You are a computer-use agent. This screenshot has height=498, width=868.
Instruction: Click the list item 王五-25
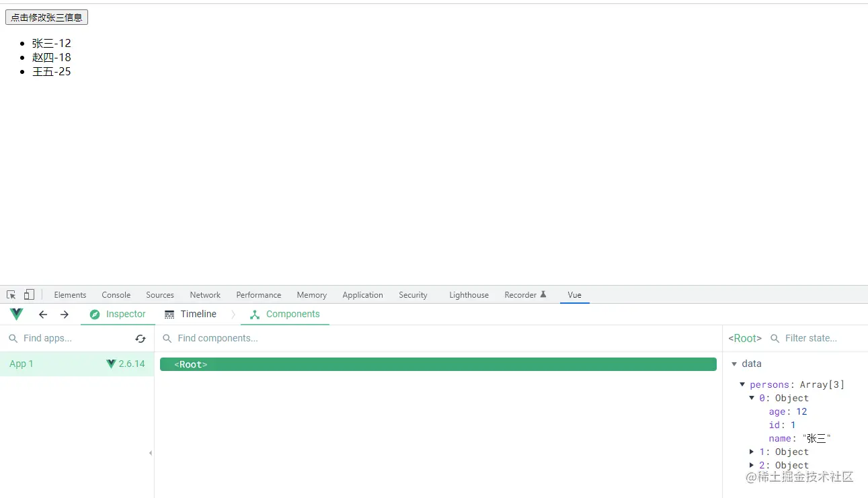coord(52,71)
